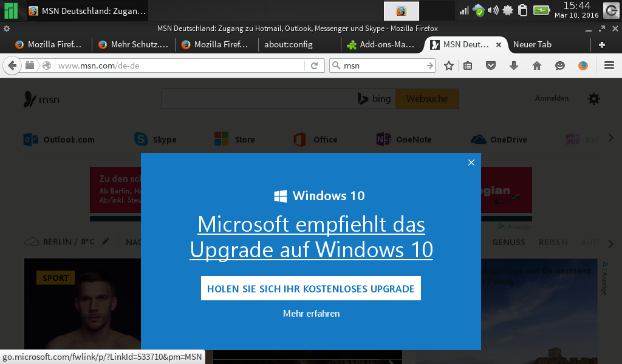
Task: Click the MSN Deutschland taskbar window button
Action: point(87,11)
